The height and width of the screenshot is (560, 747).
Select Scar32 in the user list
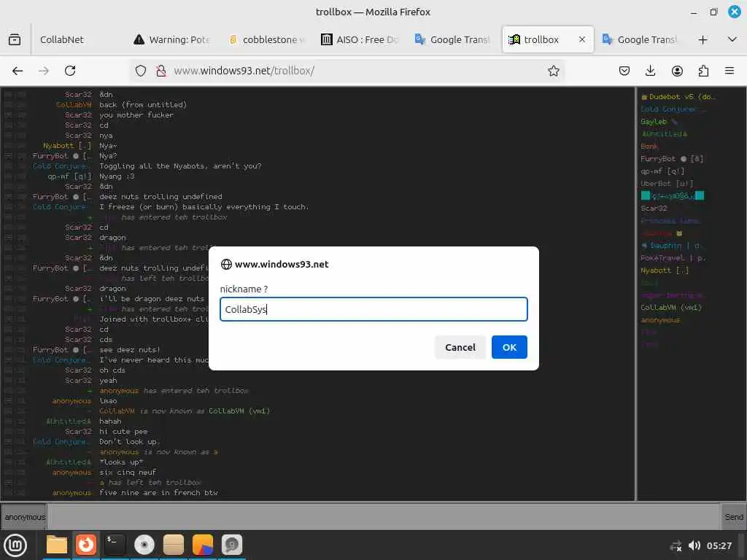click(654, 208)
